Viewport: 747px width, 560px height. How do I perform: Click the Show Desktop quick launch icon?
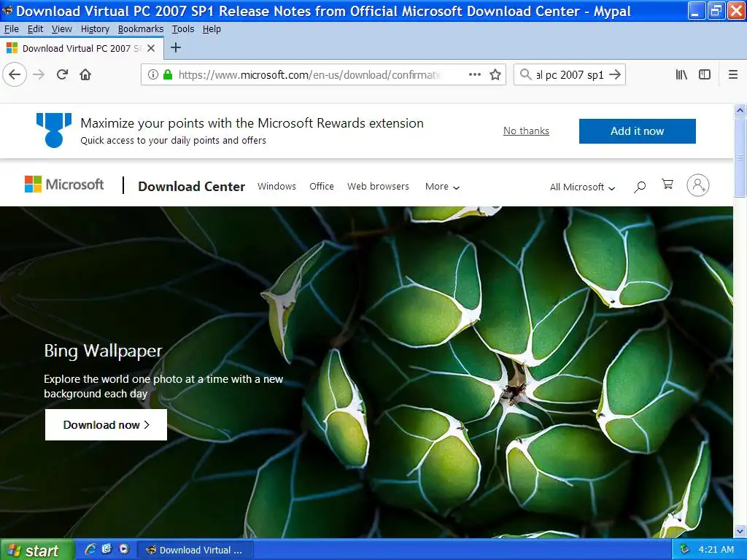pyautogui.click(x=107, y=549)
